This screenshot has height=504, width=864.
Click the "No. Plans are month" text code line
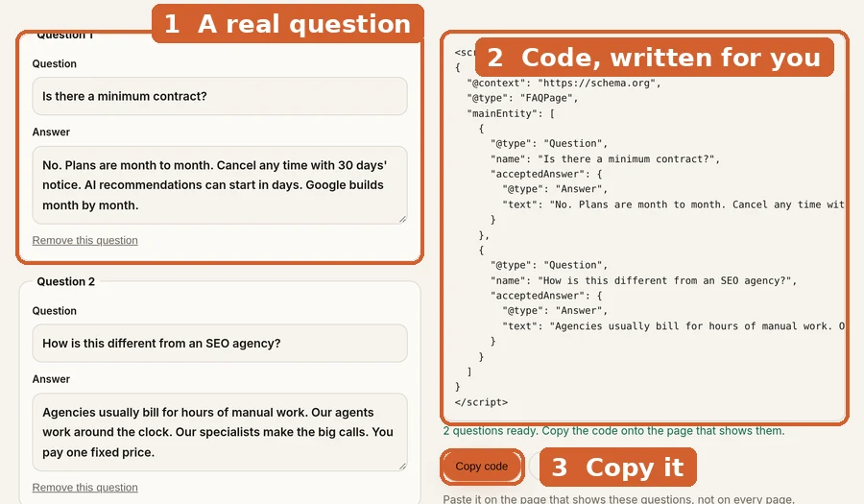(673, 204)
